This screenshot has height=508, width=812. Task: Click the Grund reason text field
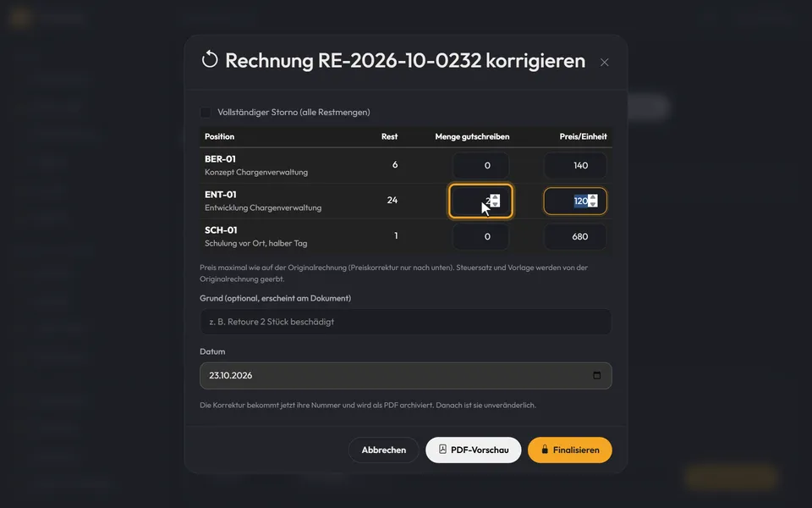click(x=405, y=322)
